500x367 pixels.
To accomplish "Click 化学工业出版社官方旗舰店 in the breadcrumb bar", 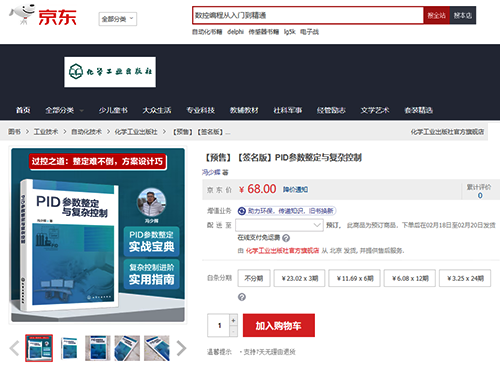I will (x=447, y=132).
